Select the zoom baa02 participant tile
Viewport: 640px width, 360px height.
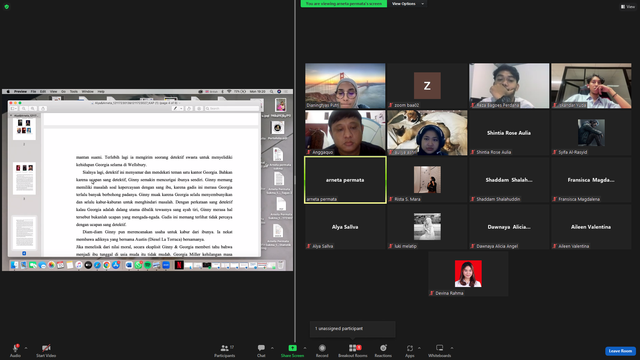click(427, 86)
